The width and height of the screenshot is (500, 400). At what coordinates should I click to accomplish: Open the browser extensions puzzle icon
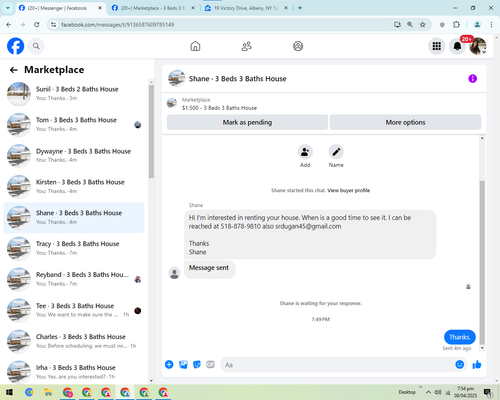tap(456, 24)
